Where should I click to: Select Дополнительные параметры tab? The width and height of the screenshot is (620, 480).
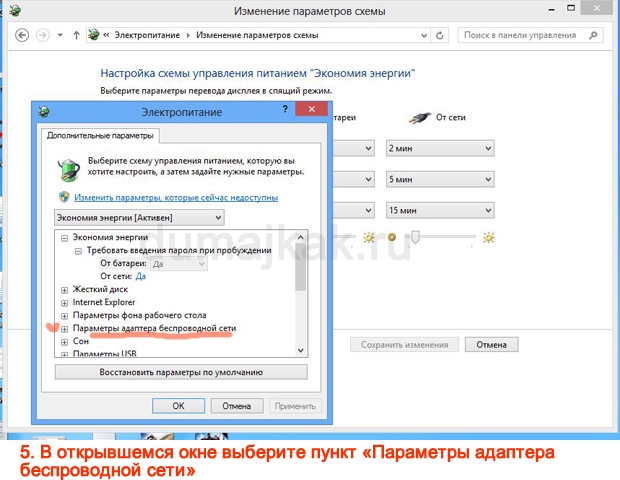click(100, 136)
